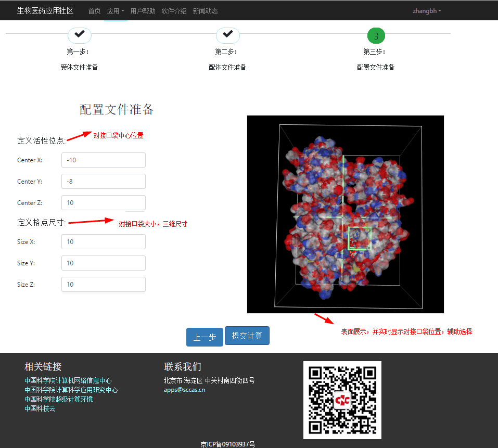Select the green step 3 circle
Viewport: 498px width, 448px height.
376,36
